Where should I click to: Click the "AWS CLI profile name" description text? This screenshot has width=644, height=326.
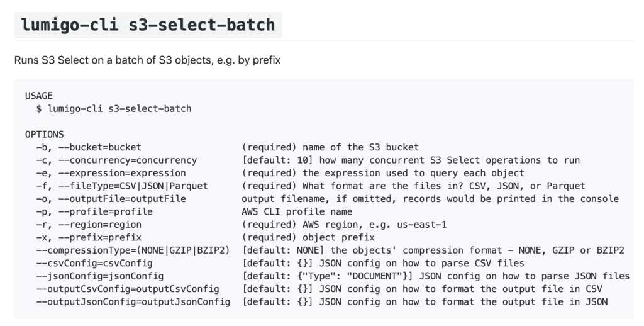click(x=297, y=211)
